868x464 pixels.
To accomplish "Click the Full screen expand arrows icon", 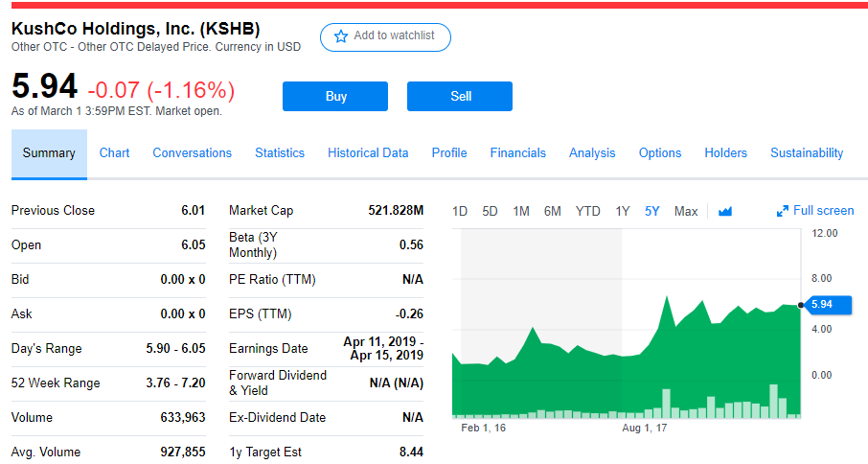I will pos(782,211).
